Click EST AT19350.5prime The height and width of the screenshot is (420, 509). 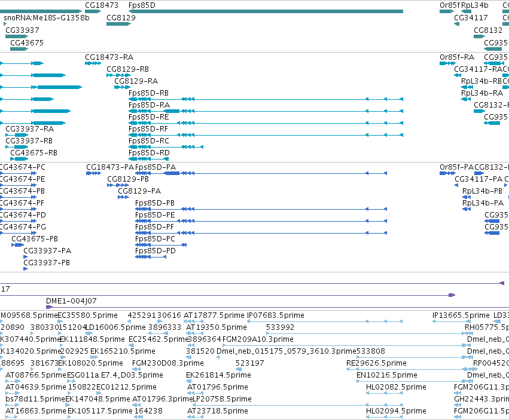coord(217,327)
